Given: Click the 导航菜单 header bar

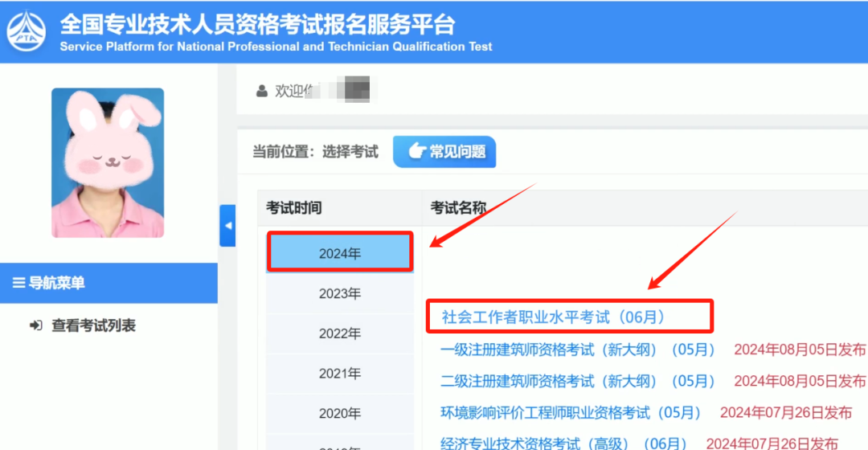Looking at the screenshot, I should pos(108,283).
